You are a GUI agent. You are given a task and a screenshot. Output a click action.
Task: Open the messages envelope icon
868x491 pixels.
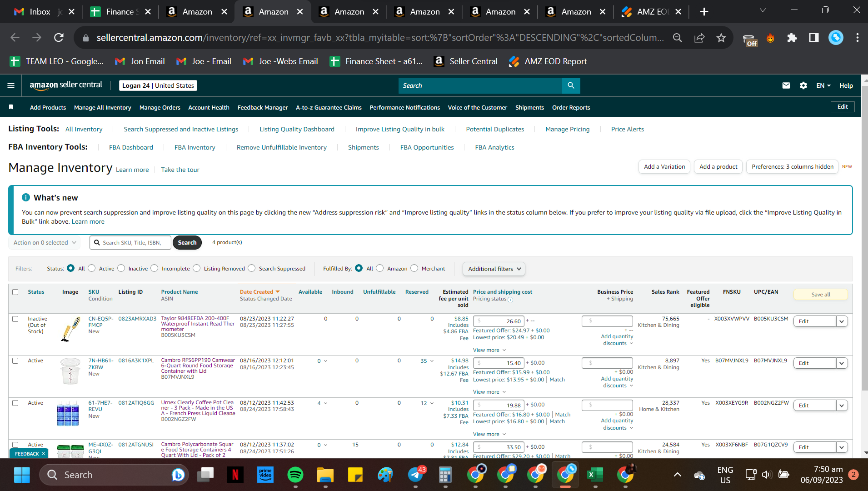click(786, 85)
